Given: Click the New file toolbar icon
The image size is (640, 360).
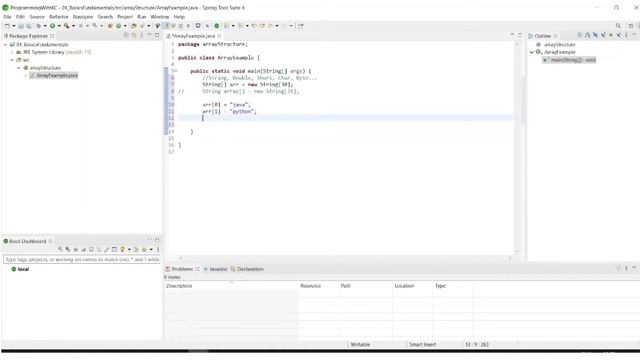Looking at the screenshot, I should click(7, 26).
